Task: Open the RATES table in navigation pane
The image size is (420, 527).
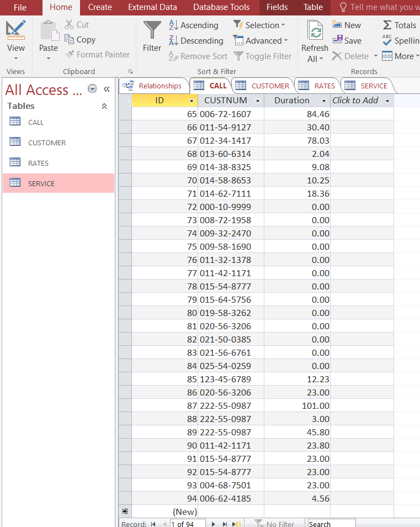Action: coord(59,163)
